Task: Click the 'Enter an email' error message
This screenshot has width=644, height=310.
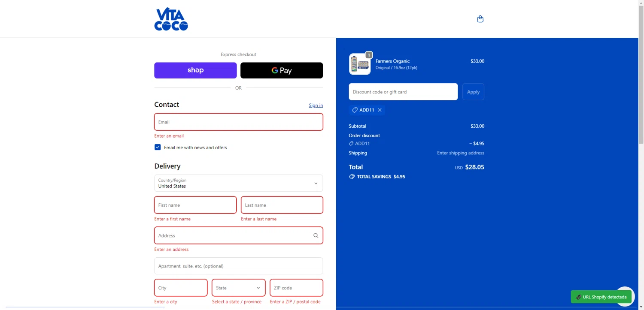Action: [169, 136]
